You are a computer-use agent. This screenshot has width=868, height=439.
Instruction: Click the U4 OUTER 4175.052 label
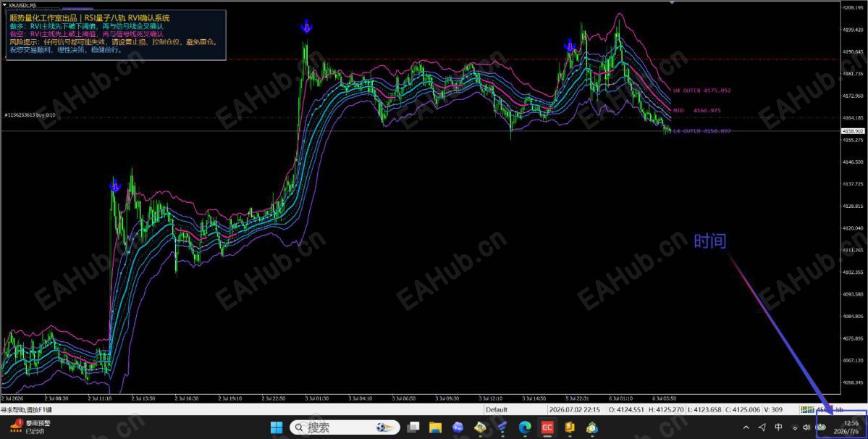pos(702,91)
